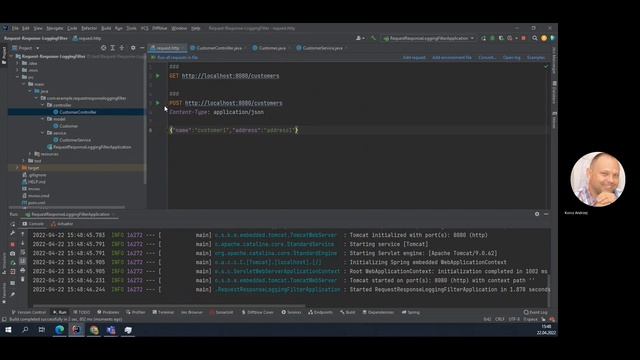Hide the Project panel with minus icon
The width and height of the screenshot is (640, 360).
(142, 48)
